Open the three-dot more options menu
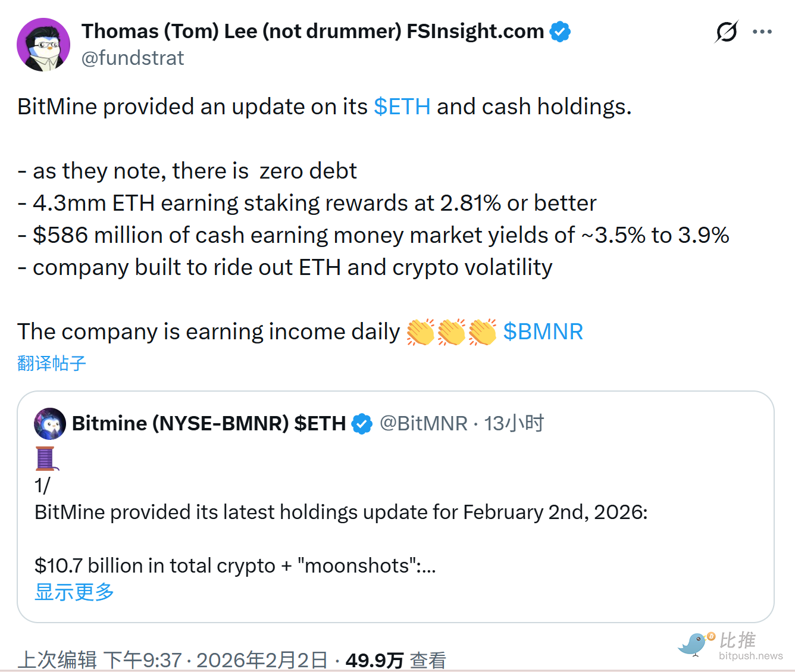 [x=762, y=32]
